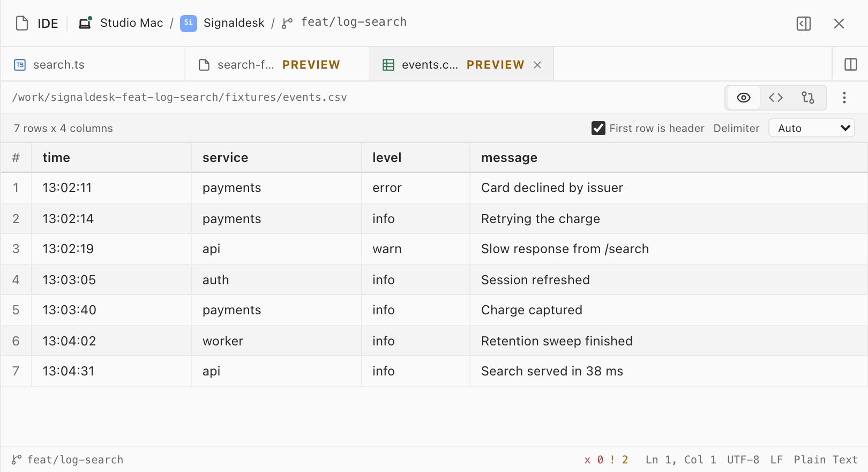Image resolution: width=868 pixels, height=472 pixels.
Task: Click the cell '13:03:05'
Action: 111,280
